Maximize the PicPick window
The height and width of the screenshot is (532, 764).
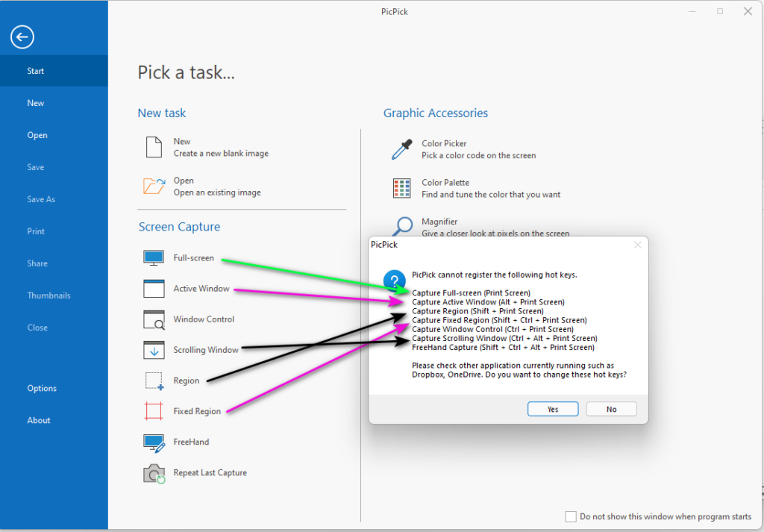pyautogui.click(x=720, y=11)
